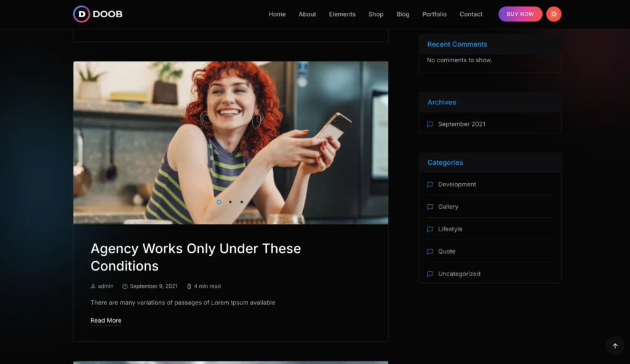The height and width of the screenshot is (364, 630).
Task: Click the Doob logo icon
Action: click(x=81, y=14)
